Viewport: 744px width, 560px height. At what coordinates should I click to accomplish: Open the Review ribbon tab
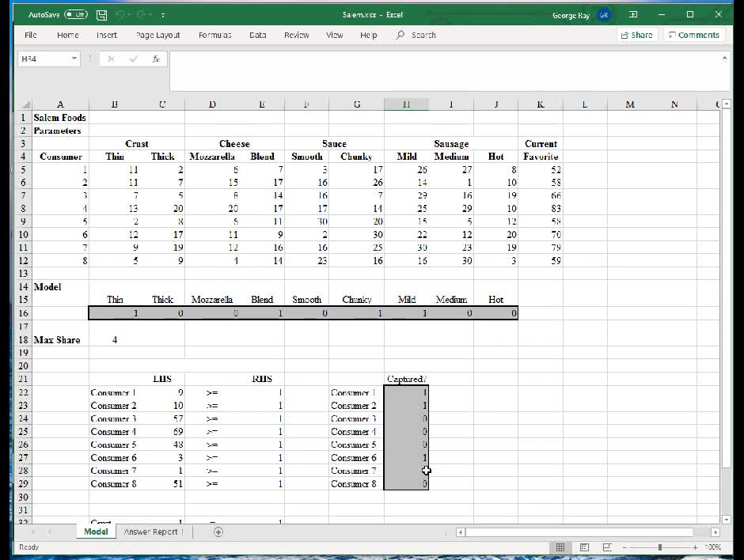tap(297, 35)
